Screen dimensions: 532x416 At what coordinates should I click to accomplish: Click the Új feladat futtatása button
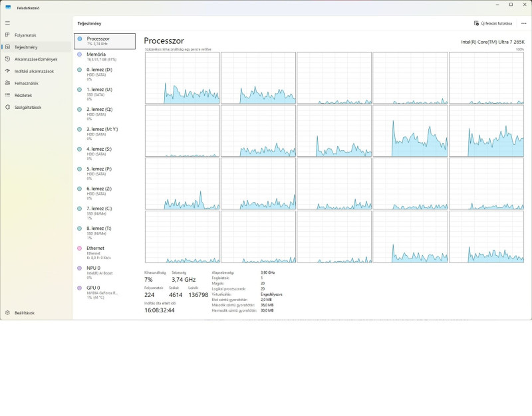coord(493,23)
